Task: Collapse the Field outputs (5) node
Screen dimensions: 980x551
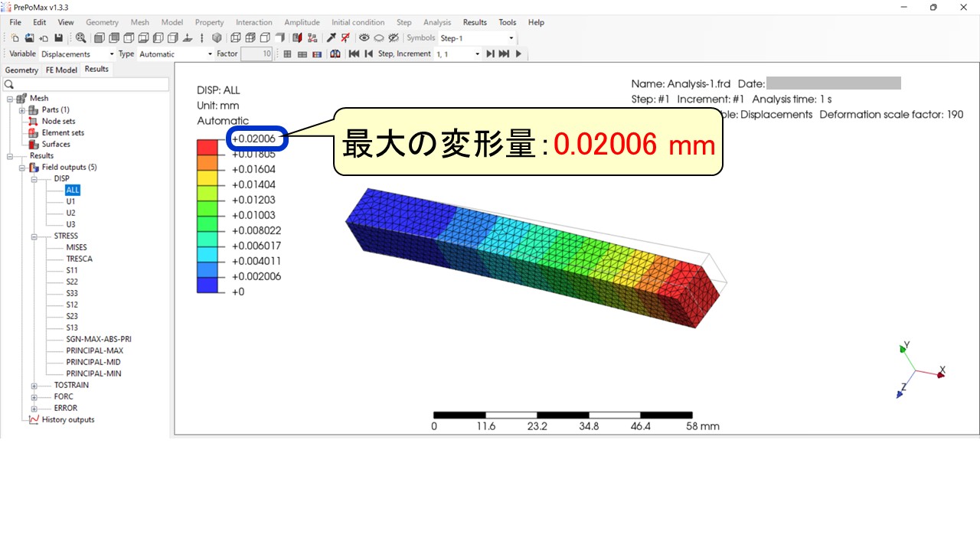Action: click(x=22, y=167)
